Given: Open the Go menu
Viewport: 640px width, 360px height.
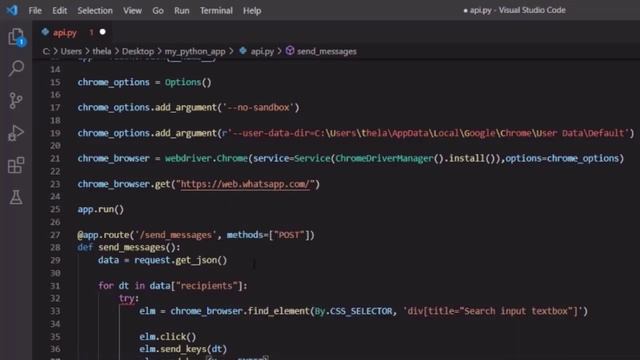Looking at the screenshot, I should click(158, 11).
